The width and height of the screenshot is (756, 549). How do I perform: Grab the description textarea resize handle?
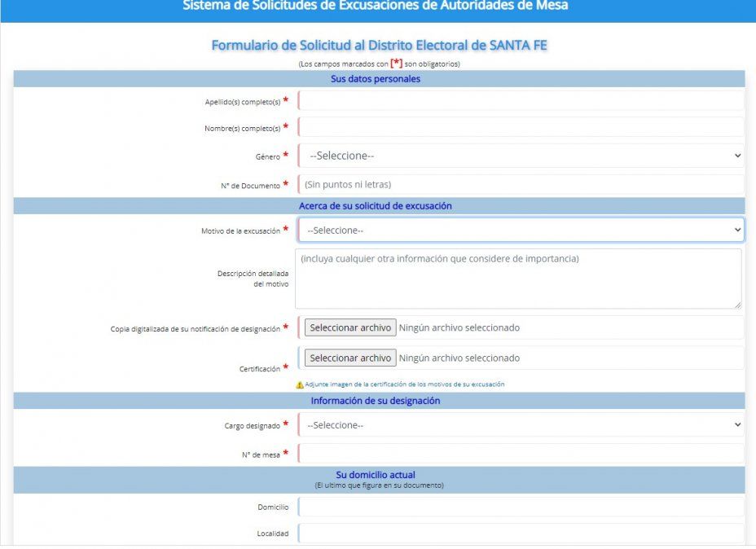click(x=737, y=305)
